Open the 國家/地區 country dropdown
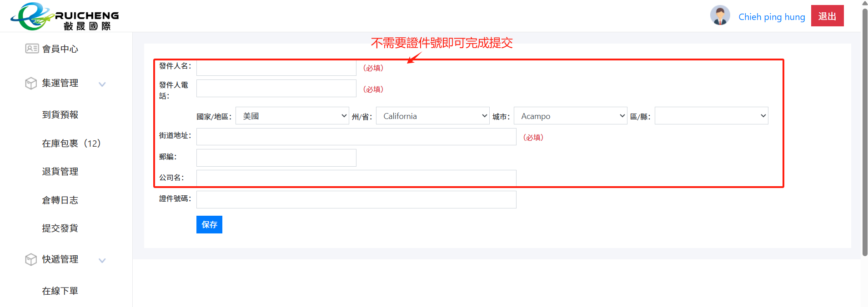This screenshot has height=307, width=868. pyautogui.click(x=292, y=116)
